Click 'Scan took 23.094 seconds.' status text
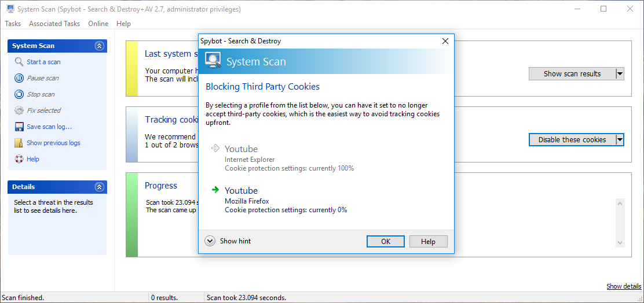This screenshot has width=644, height=303. pos(247,298)
